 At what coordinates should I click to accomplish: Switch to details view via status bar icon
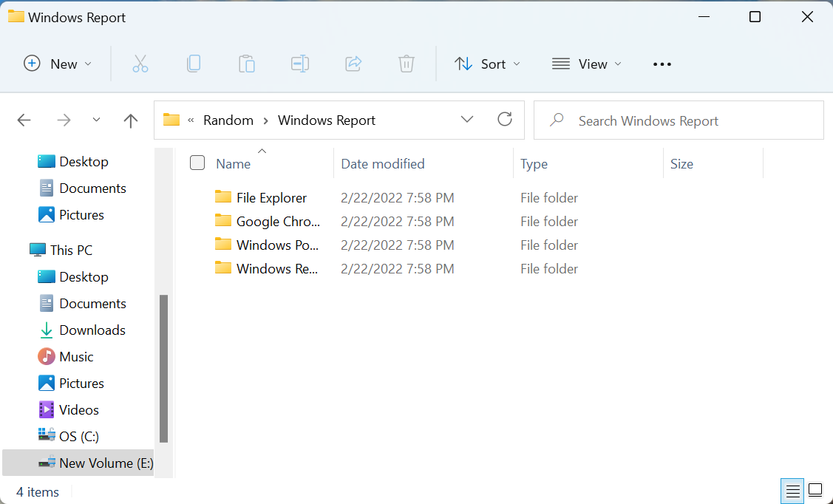point(792,490)
